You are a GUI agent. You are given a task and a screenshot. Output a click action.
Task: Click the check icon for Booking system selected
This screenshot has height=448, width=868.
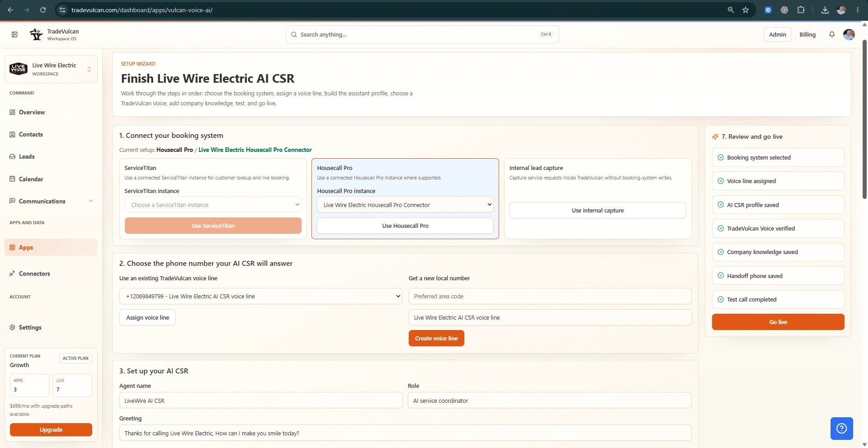pyautogui.click(x=721, y=157)
